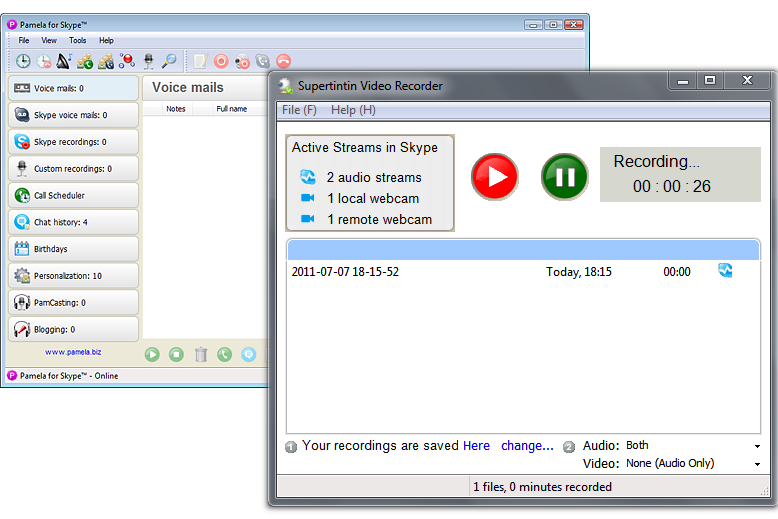Click the green phone call-back icon

tap(224, 354)
